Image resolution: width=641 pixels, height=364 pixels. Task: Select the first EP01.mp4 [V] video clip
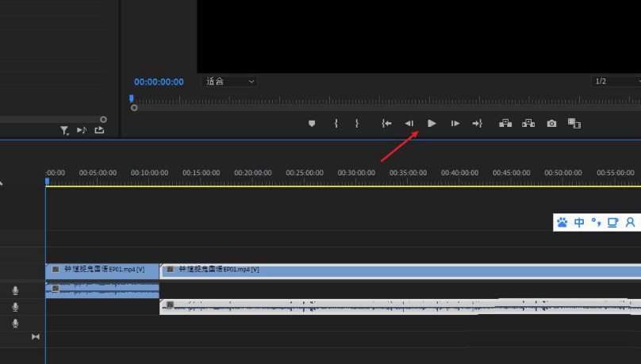(x=102, y=271)
